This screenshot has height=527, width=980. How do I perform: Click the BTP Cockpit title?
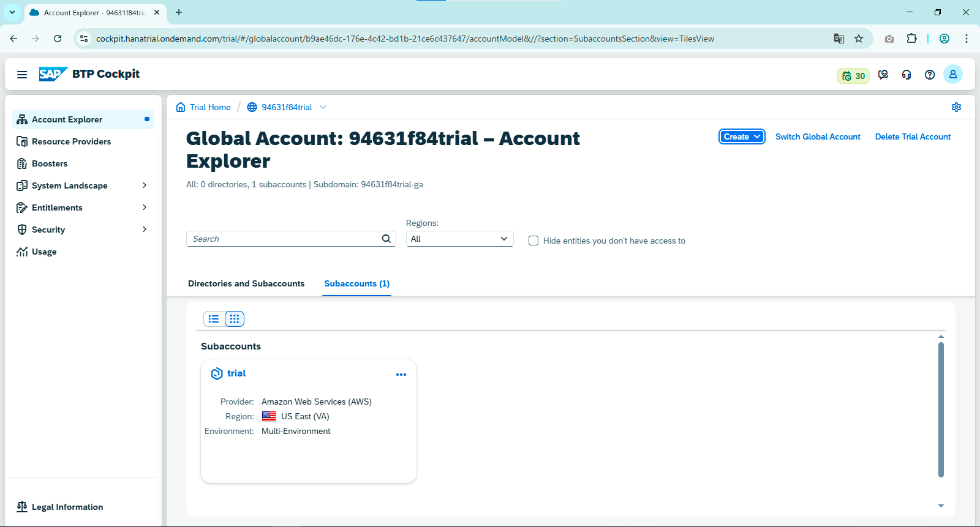[x=106, y=74]
